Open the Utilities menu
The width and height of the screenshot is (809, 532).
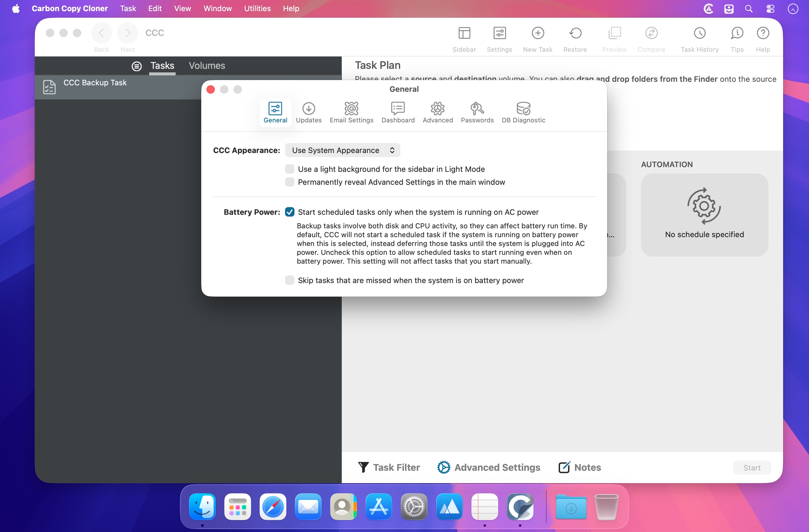tap(257, 9)
